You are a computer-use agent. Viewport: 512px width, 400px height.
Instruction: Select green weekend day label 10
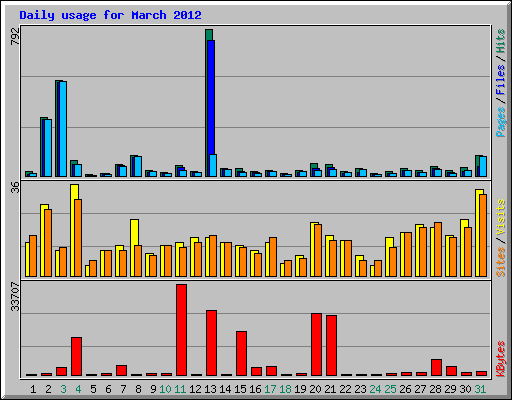click(165, 389)
